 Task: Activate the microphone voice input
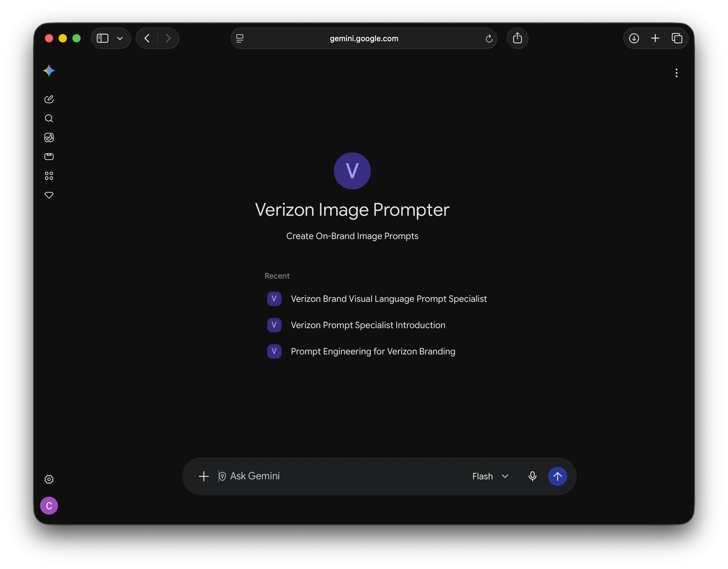[532, 476]
